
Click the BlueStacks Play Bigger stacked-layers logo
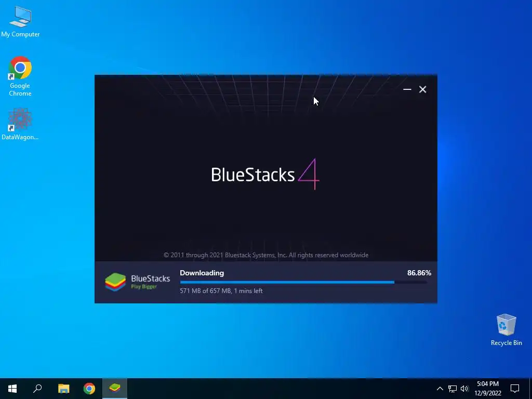[x=115, y=282]
